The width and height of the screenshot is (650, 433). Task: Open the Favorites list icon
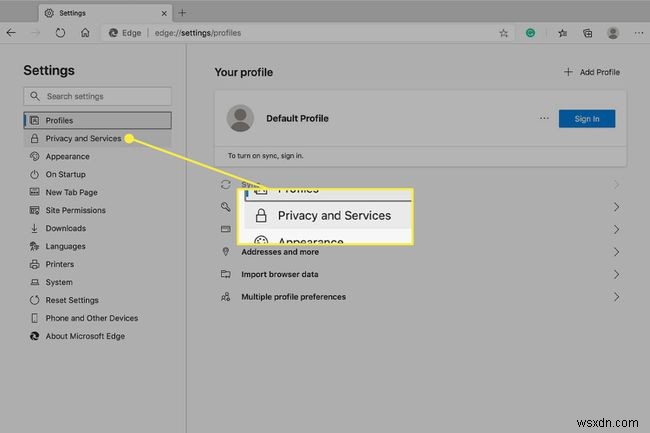click(562, 33)
